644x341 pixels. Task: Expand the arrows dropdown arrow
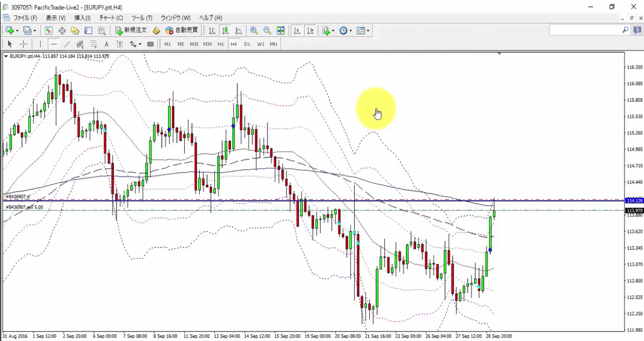point(140,44)
